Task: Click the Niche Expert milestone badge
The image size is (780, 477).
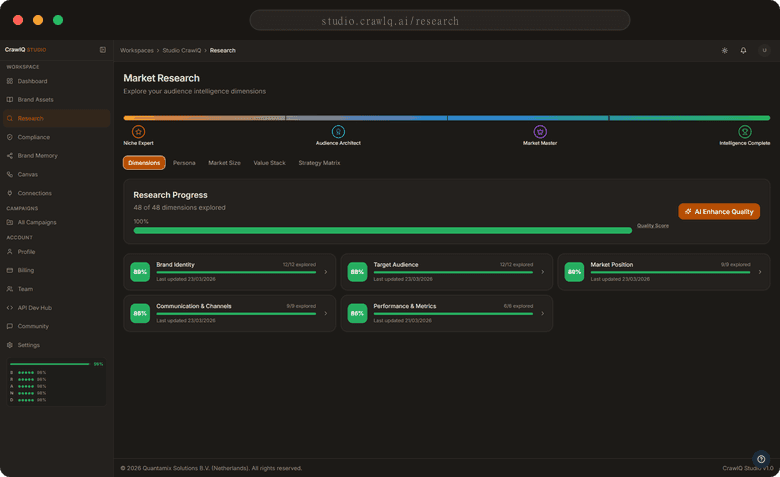Action: (x=138, y=132)
